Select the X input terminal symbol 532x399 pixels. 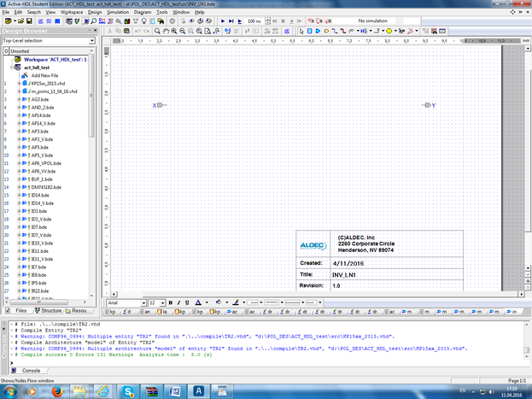(x=160, y=105)
